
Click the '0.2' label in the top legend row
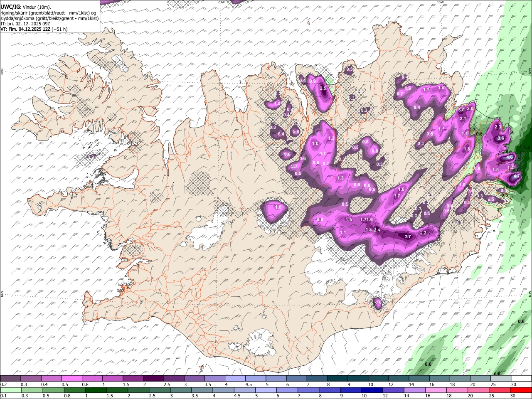point(3,384)
